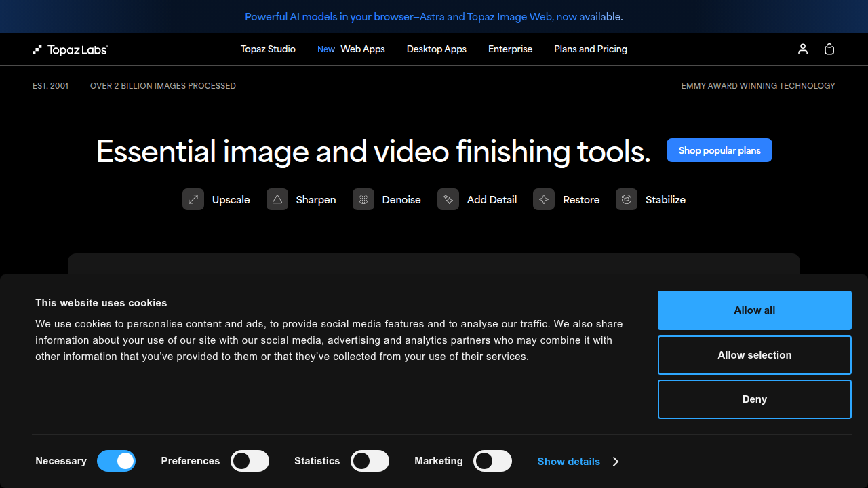Viewport: 868px width, 488px height.
Task: Click the Statistics label text
Action: pos(317,461)
